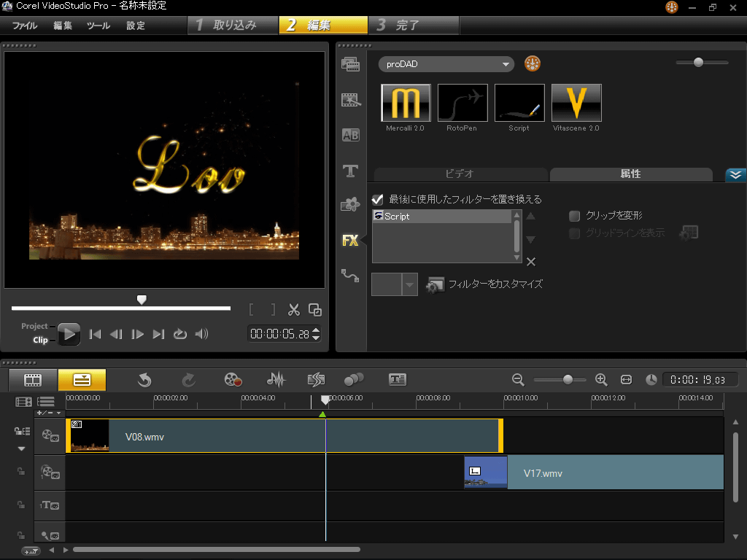Switch preview mode to Clip

click(x=41, y=340)
